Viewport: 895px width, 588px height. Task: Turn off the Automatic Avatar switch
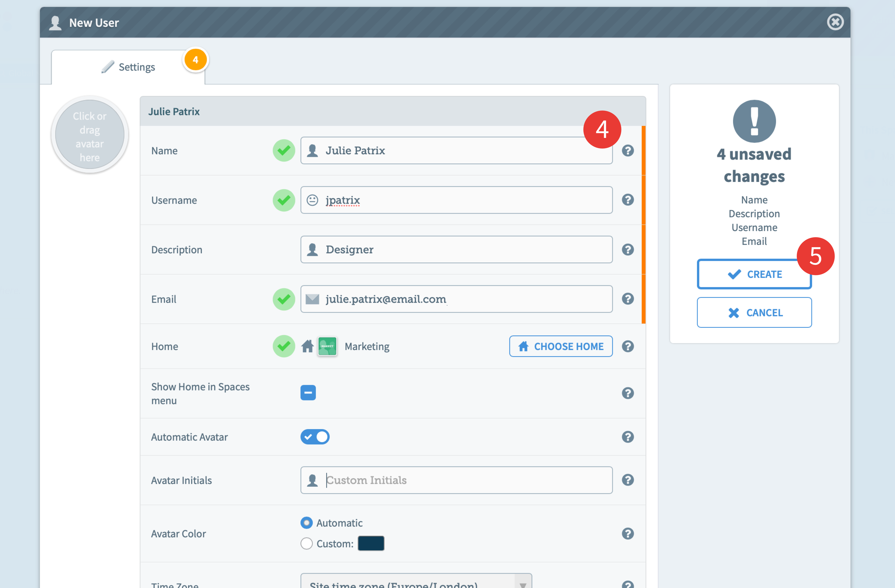pos(315,437)
